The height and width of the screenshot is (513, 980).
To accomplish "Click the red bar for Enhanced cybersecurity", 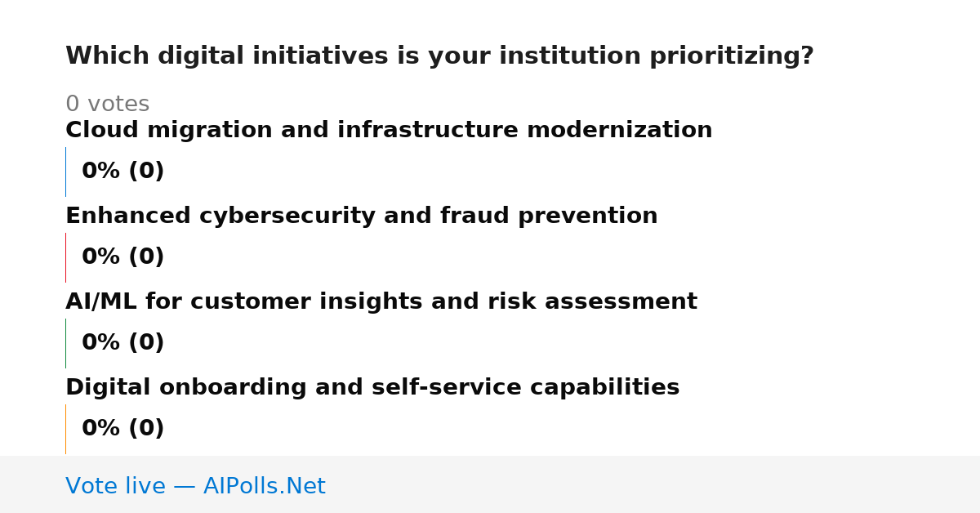I will (65, 257).
